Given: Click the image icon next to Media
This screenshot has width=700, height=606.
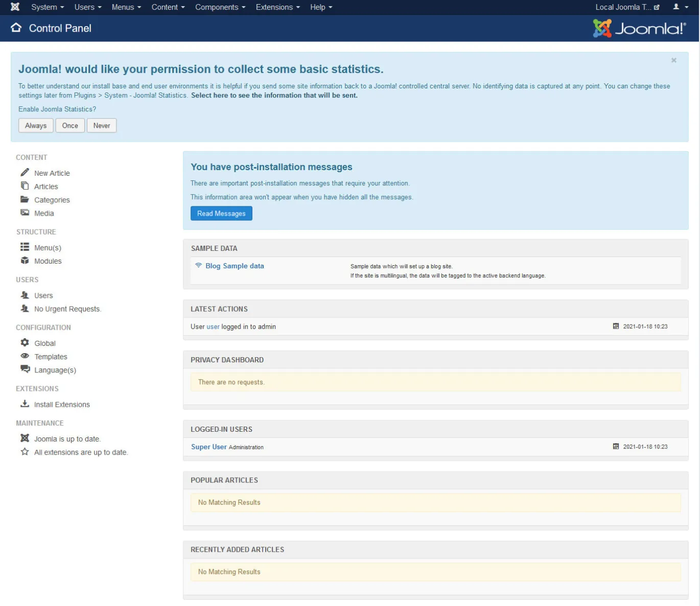Looking at the screenshot, I should (25, 213).
